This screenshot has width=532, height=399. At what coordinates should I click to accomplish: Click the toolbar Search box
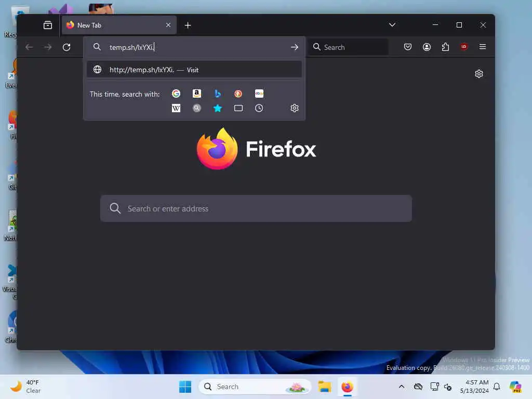[x=349, y=47]
